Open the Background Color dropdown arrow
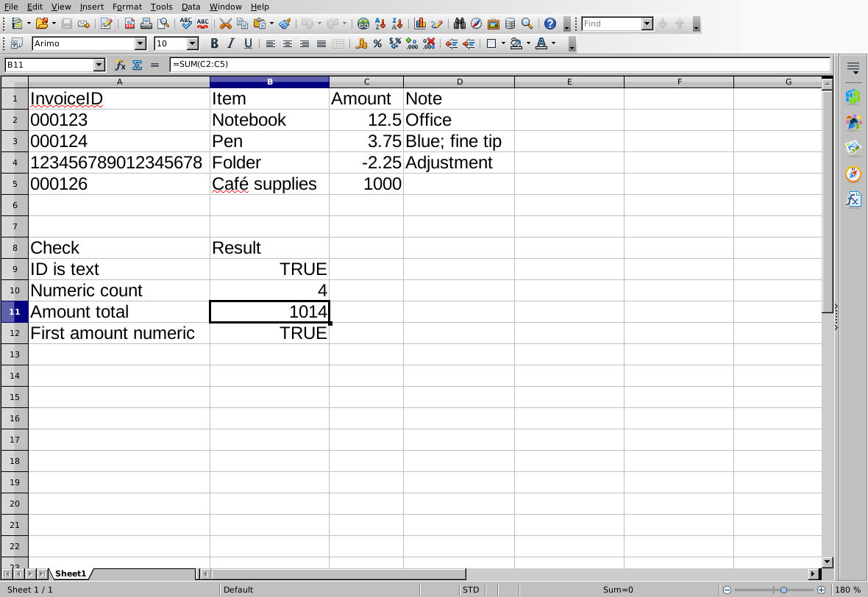Screen dimensions: 868x597 point(528,43)
